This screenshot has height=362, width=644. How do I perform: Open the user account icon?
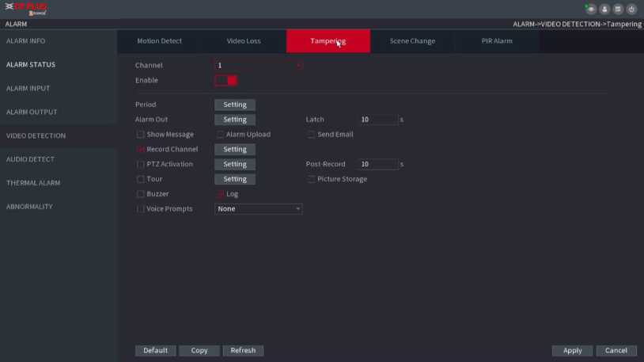604,9
